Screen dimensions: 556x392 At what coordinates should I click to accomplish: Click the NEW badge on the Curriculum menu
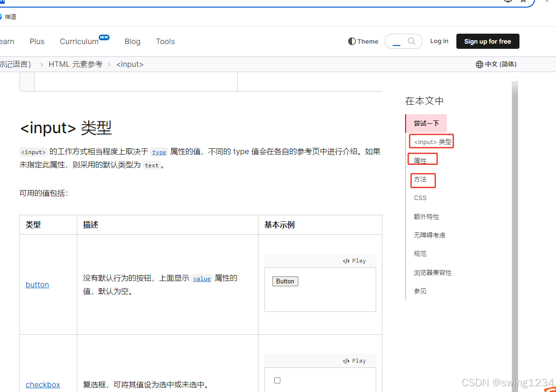point(104,36)
